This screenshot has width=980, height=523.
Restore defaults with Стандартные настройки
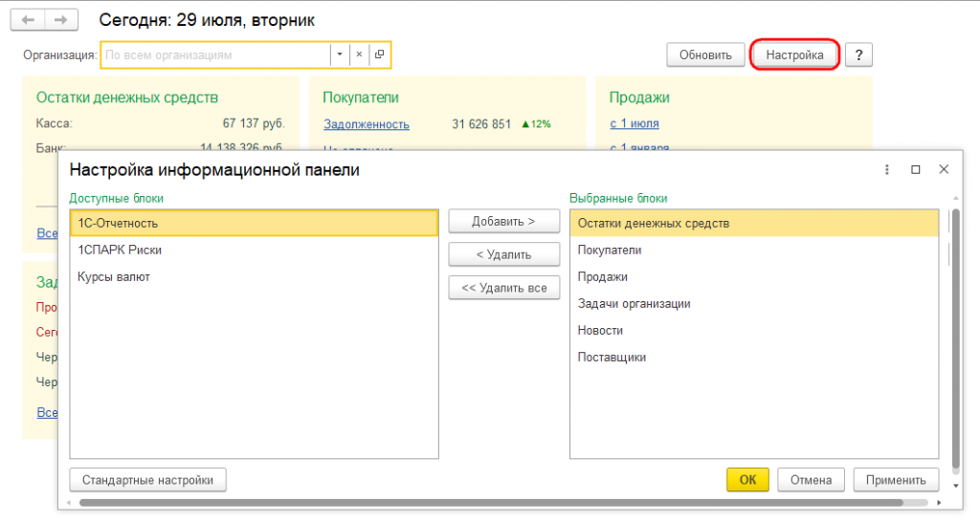coord(147,480)
